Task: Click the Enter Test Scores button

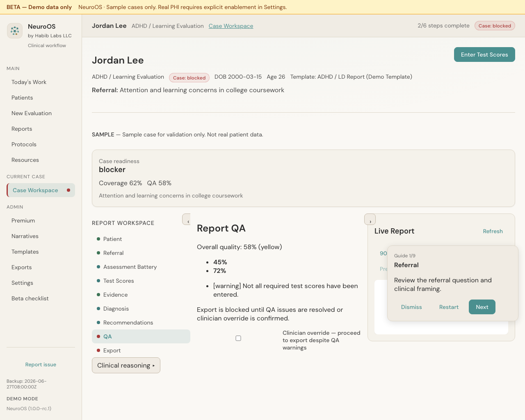Action: coord(484,54)
